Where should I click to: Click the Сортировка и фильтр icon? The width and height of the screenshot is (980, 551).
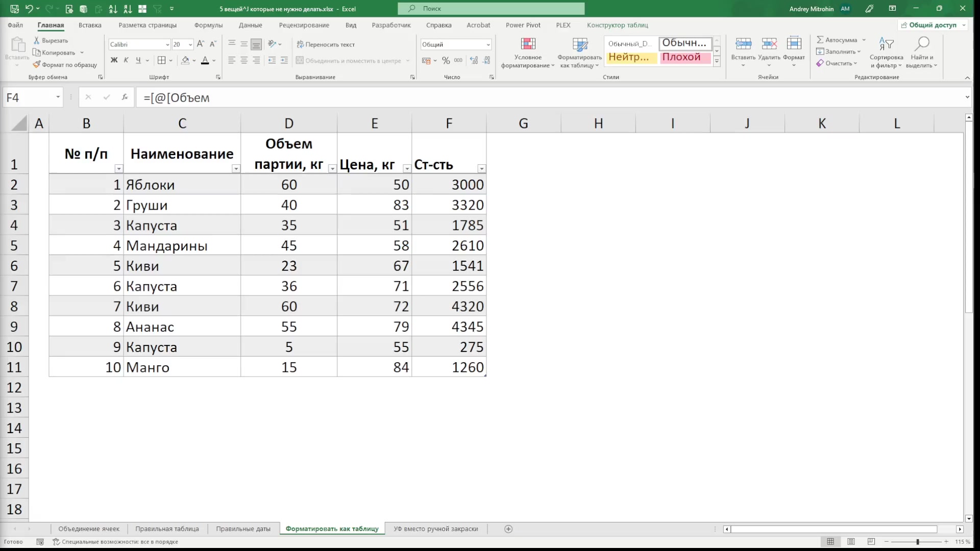887,44
